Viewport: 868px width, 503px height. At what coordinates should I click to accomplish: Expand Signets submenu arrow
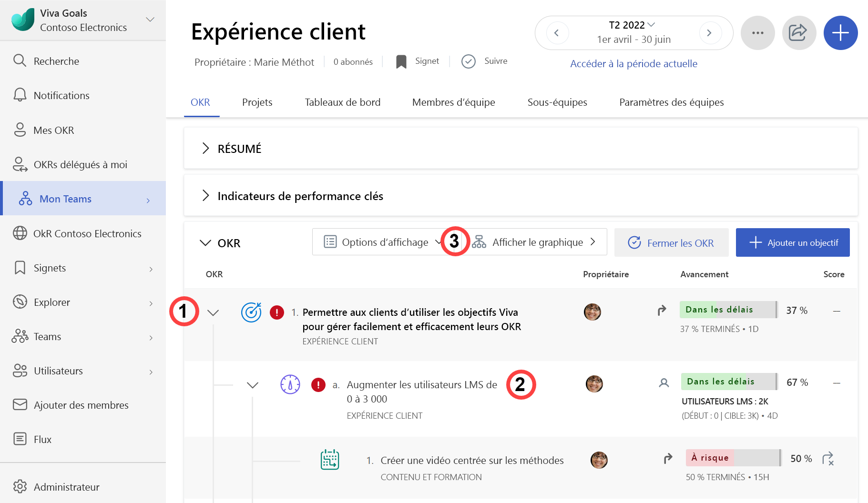click(x=151, y=269)
